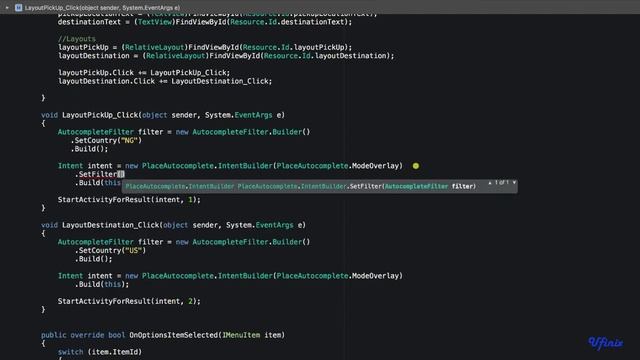Viewport: 640px width, 360px height.
Task: Click the method icon in the breadcrumb bar
Action: pos(18,7)
